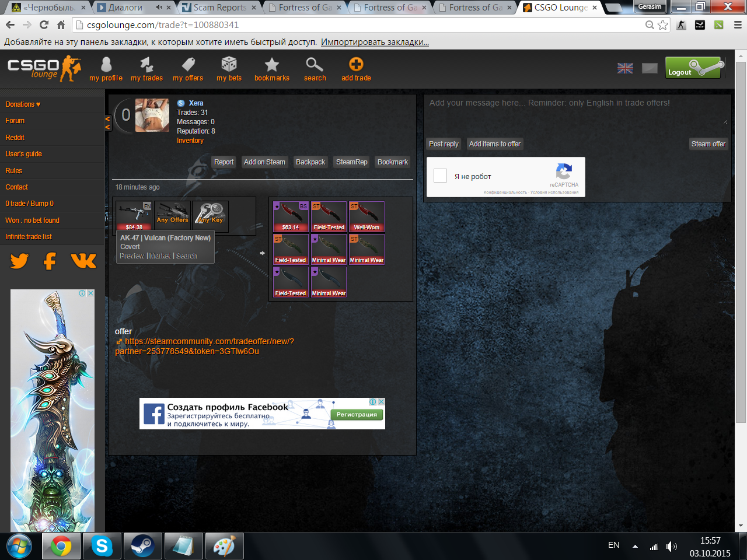Open the Facebook icon in sidebar
747x560 pixels.
50,261
